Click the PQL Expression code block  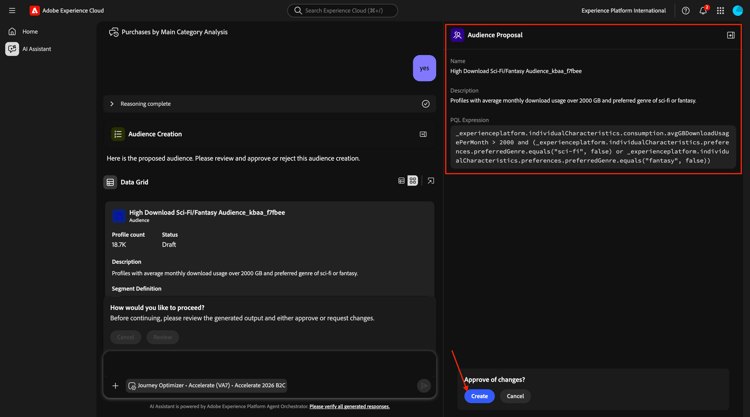[x=593, y=147]
